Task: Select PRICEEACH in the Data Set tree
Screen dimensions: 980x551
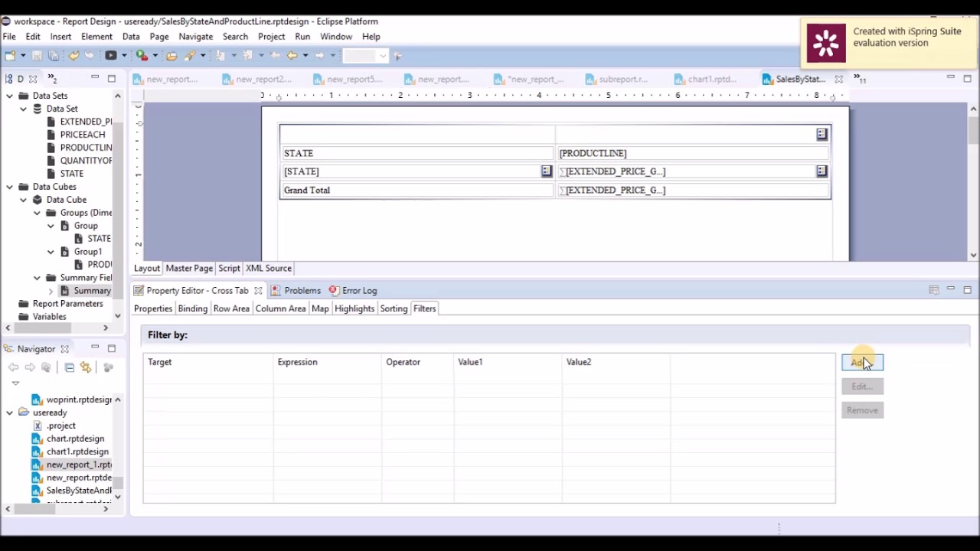Action: tap(83, 135)
